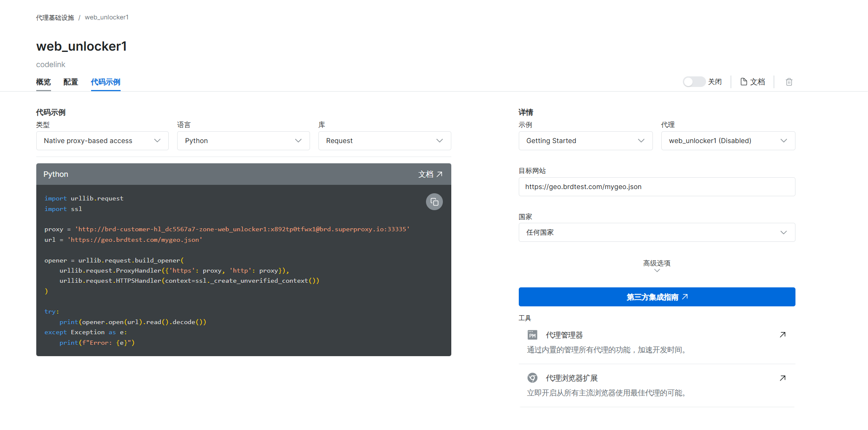Click the urllib.request.HTTPSHandler code line
The width and height of the screenshot is (868, 430).
(189, 281)
